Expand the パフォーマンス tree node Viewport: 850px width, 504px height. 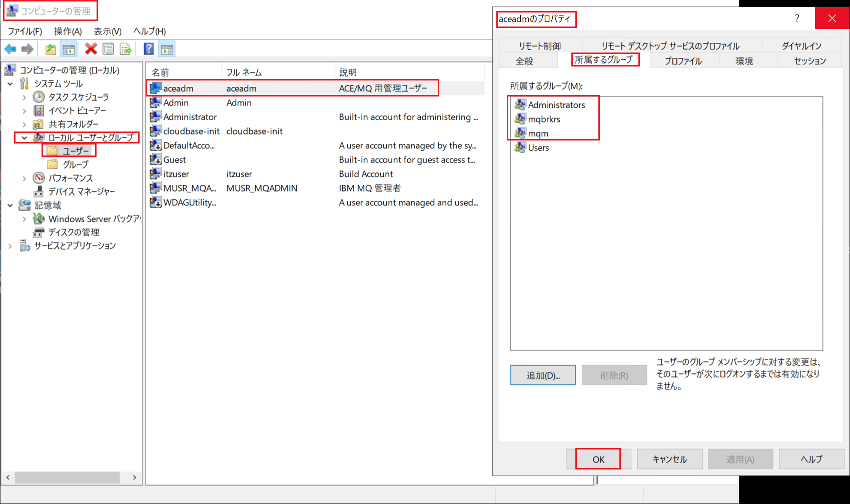[x=24, y=178]
